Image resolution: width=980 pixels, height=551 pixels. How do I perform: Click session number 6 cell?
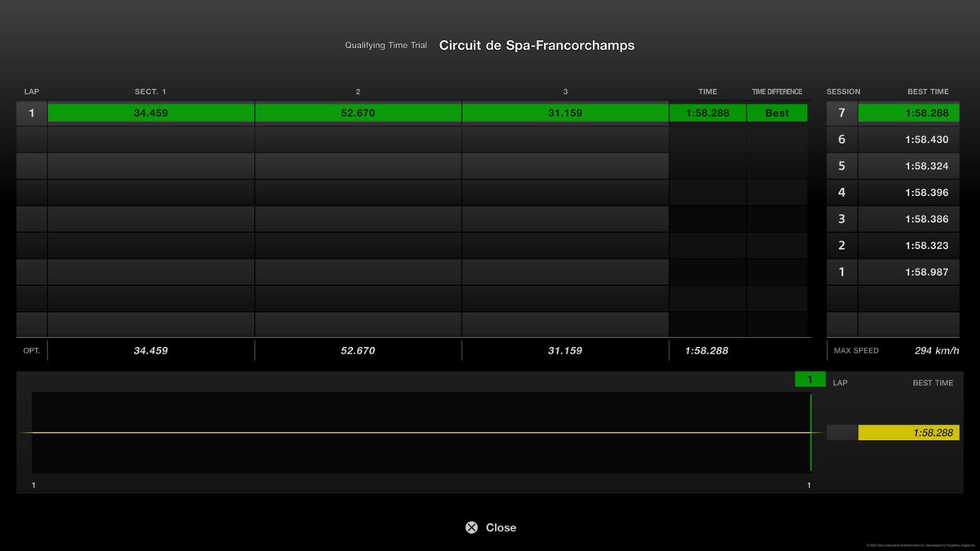[x=842, y=140]
